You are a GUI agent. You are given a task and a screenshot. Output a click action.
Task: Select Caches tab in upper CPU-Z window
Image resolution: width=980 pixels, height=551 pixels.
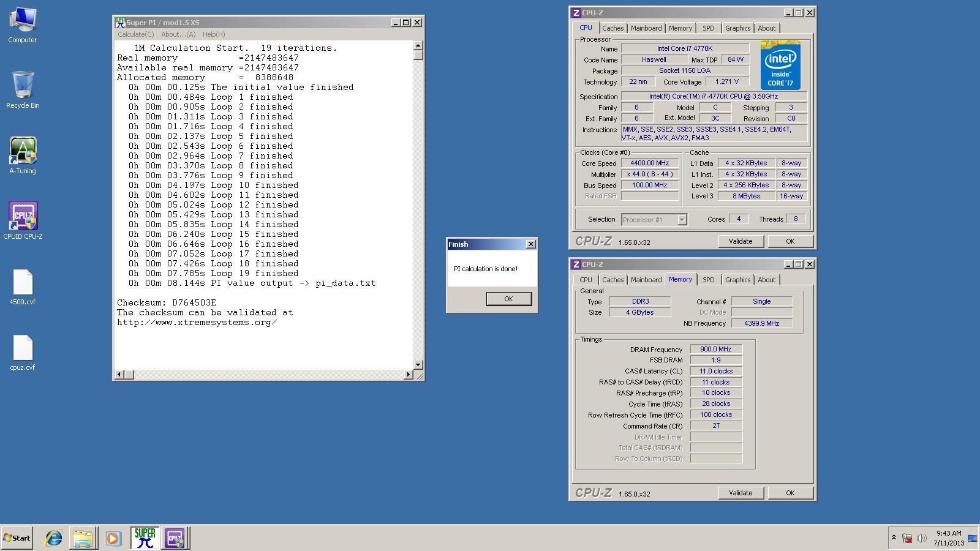(x=612, y=28)
